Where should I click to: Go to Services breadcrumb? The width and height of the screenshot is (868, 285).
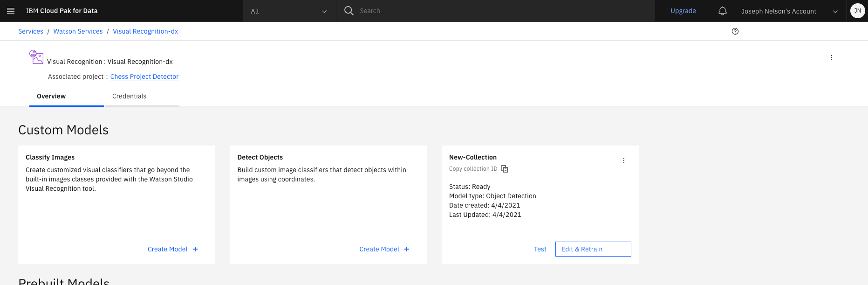coord(31,31)
